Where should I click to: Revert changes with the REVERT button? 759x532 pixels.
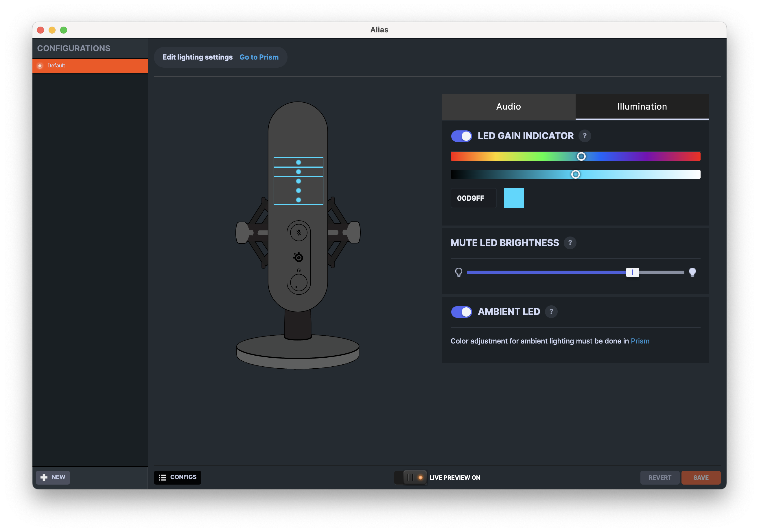(660, 477)
